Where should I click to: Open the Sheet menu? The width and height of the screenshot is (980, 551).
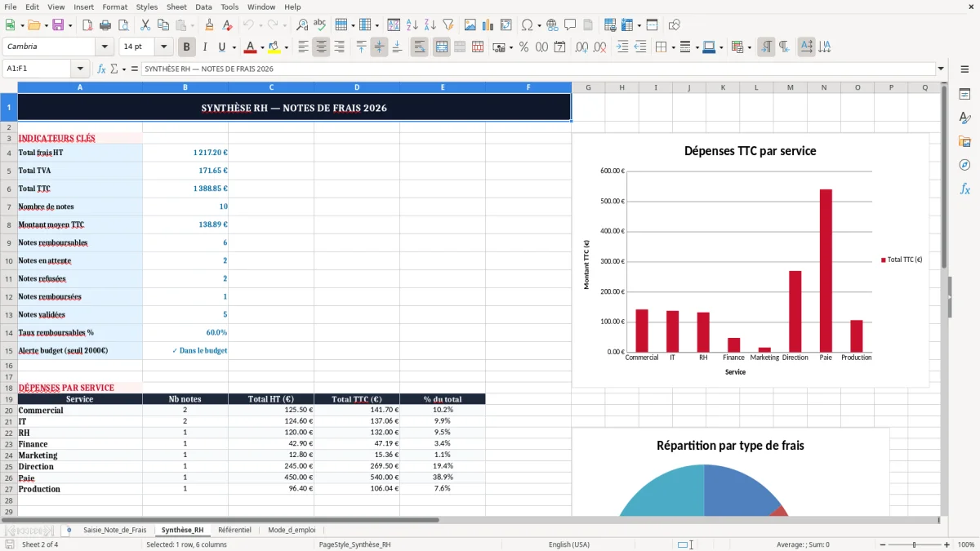coord(176,7)
